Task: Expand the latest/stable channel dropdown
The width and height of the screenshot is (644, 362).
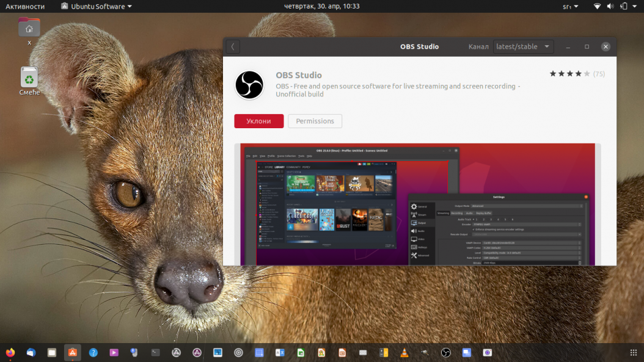Action: pyautogui.click(x=523, y=47)
